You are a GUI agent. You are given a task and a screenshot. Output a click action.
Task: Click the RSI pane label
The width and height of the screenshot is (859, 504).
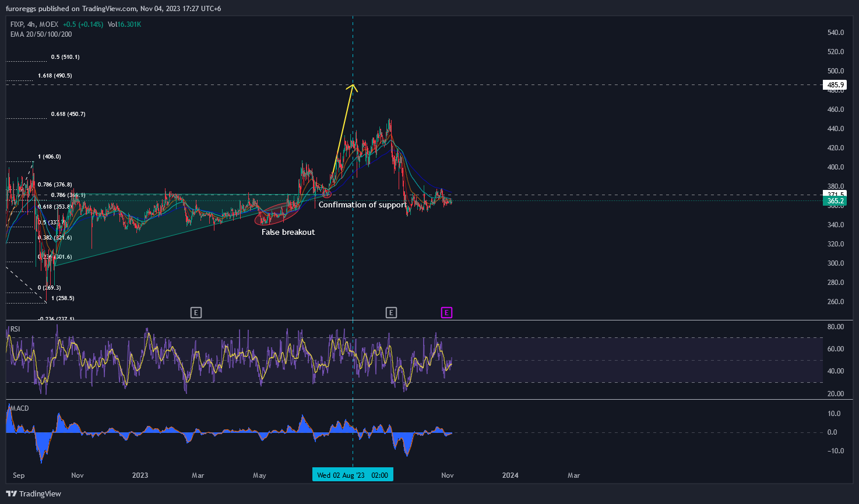pyautogui.click(x=15, y=329)
